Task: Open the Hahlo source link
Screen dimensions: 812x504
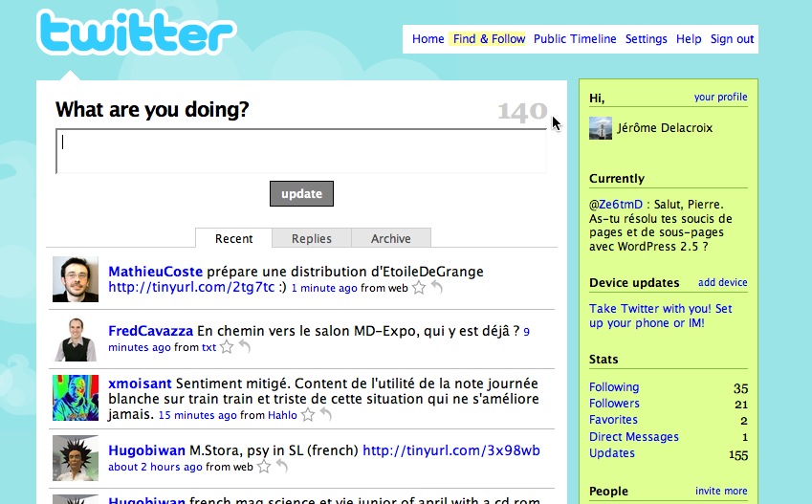Action: pyautogui.click(x=282, y=415)
